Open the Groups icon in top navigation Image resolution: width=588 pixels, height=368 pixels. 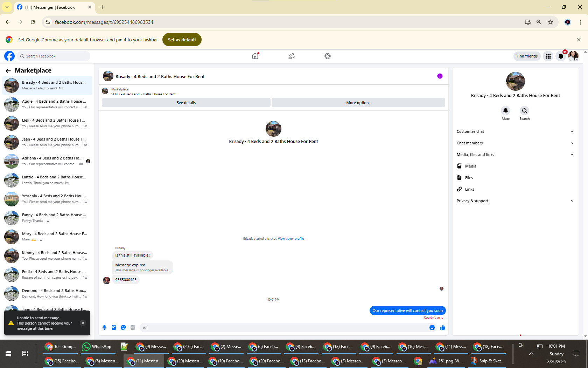pyautogui.click(x=328, y=56)
